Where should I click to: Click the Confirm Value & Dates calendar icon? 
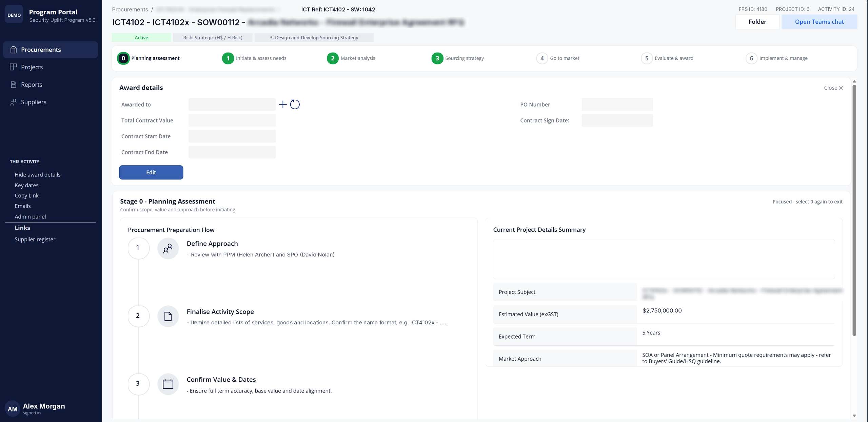point(168,384)
